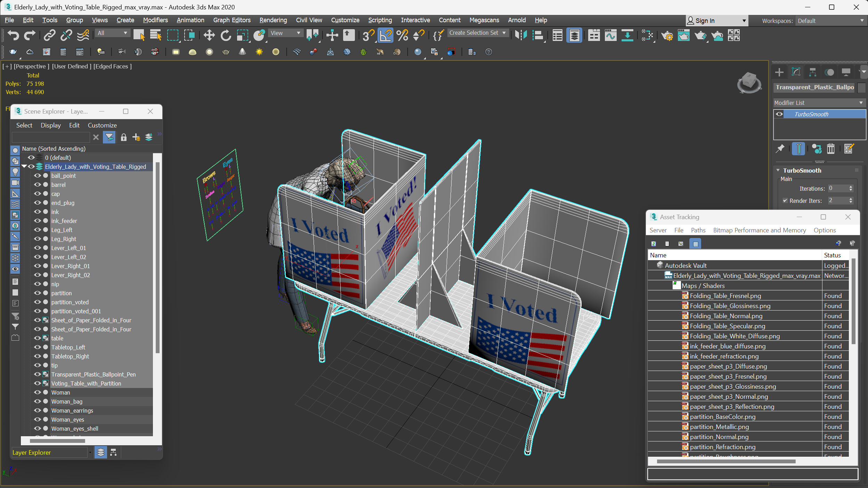Open the Rendering menu
The image size is (868, 488).
pos(273,20)
